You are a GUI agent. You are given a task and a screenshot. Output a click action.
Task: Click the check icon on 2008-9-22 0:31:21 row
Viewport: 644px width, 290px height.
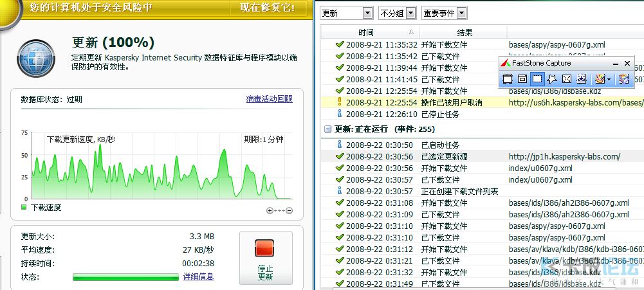tap(340, 260)
